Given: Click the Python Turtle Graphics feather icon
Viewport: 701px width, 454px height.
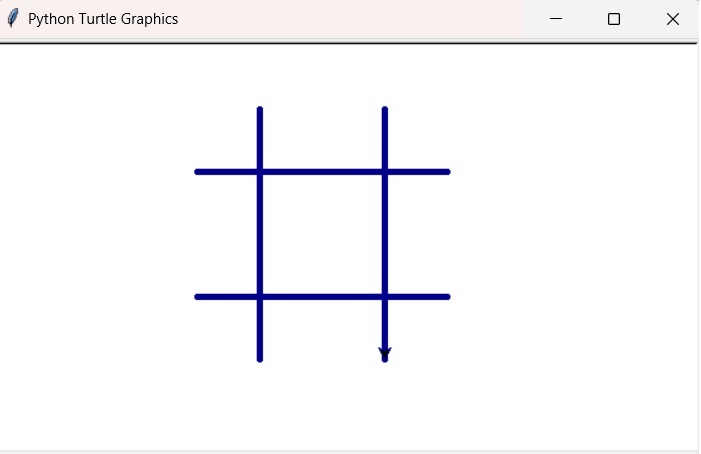Looking at the screenshot, I should coord(13,18).
